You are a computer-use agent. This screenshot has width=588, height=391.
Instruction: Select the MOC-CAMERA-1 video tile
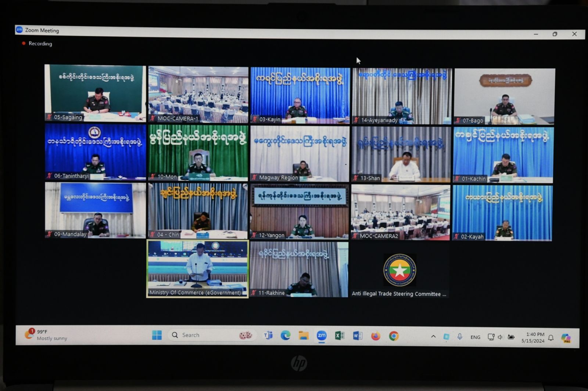point(198,94)
